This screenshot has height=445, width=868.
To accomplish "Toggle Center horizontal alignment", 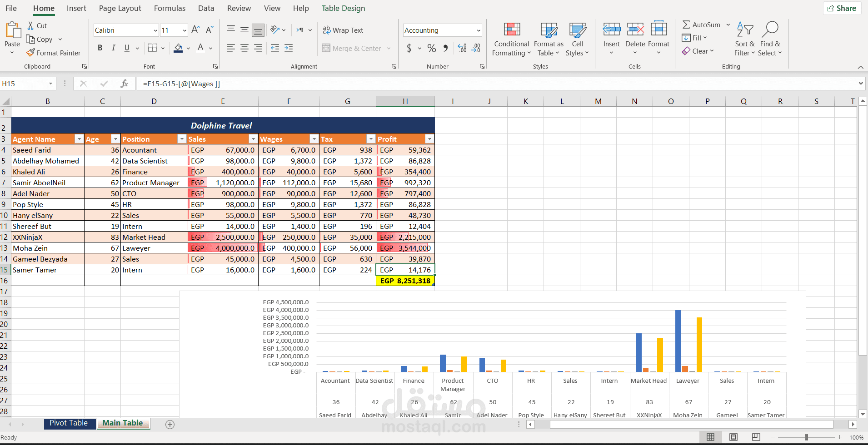I will (x=244, y=48).
